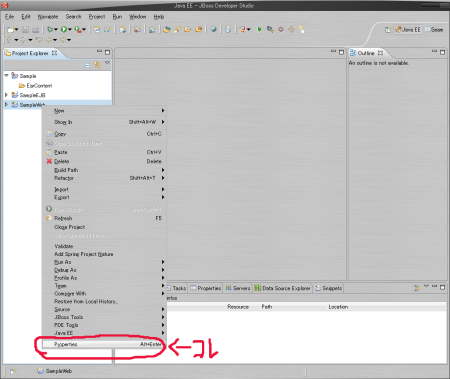450x379 pixels.
Task: Click the green Run icon in toolbar
Action: tap(63, 29)
